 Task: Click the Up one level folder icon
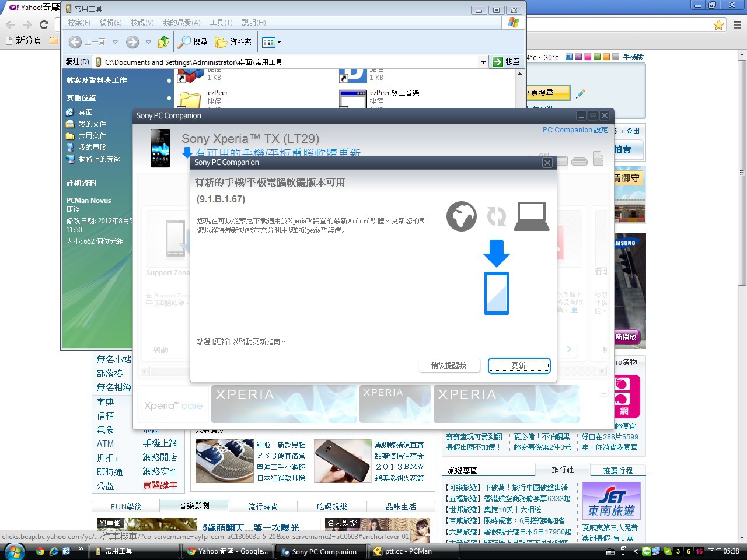tap(163, 42)
